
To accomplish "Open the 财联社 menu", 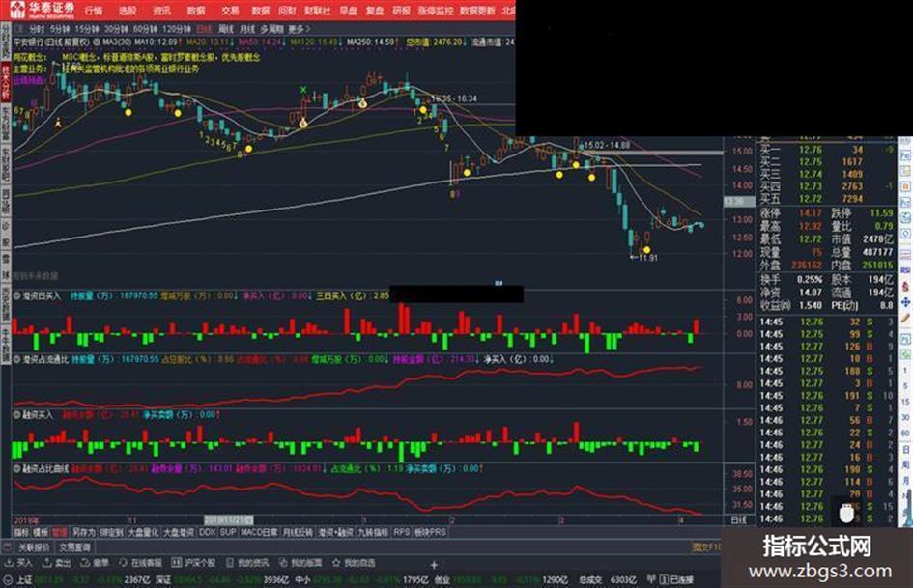I will click(317, 11).
